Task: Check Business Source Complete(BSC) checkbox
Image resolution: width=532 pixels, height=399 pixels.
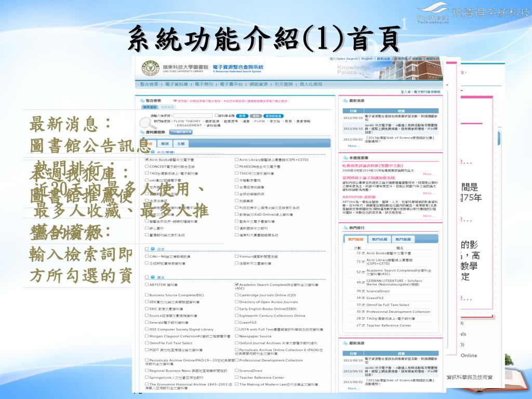Action: pyautogui.click(x=147, y=295)
